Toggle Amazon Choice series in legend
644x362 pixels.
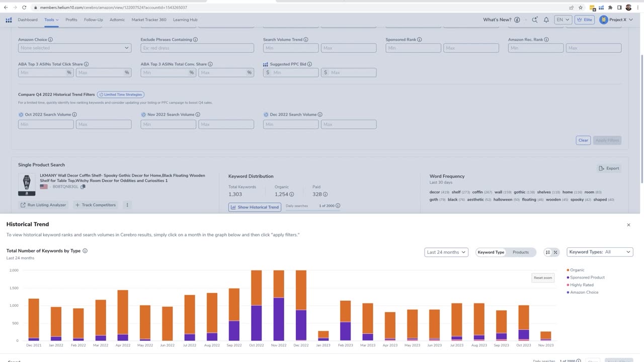coord(583,292)
